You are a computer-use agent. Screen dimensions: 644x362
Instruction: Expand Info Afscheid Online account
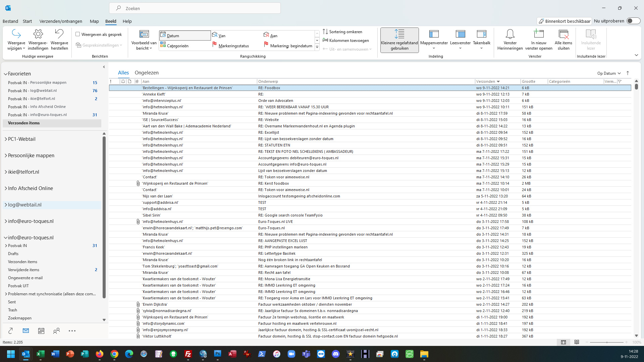point(6,188)
